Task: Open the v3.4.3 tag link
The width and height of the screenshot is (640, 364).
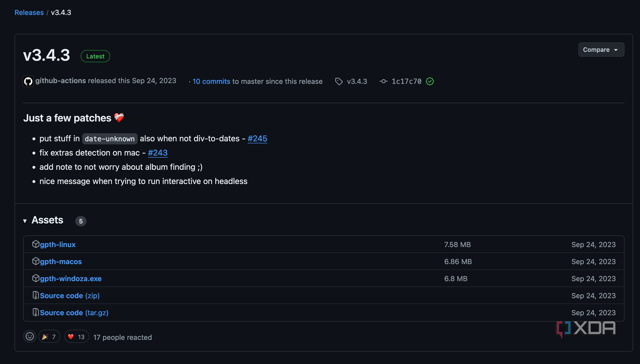Action: click(x=357, y=81)
